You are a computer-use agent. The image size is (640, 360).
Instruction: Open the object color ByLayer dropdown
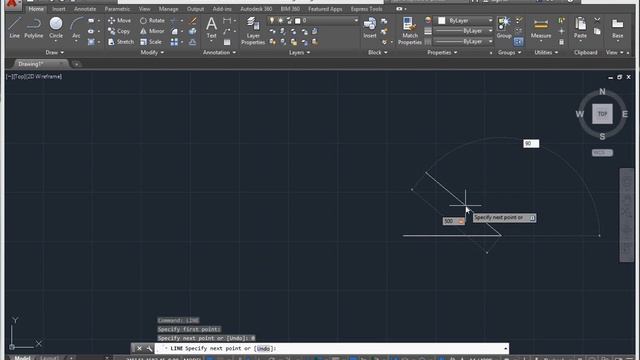(490, 20)
